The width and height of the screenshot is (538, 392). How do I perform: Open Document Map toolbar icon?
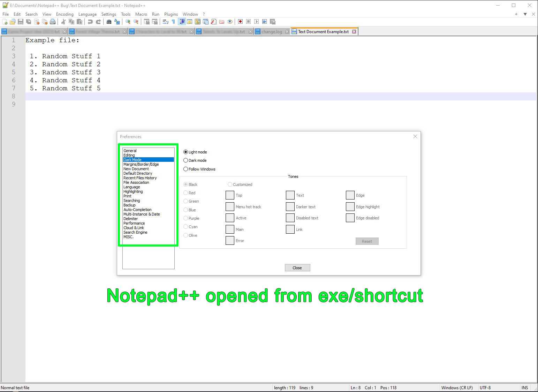tap(198, 22)
